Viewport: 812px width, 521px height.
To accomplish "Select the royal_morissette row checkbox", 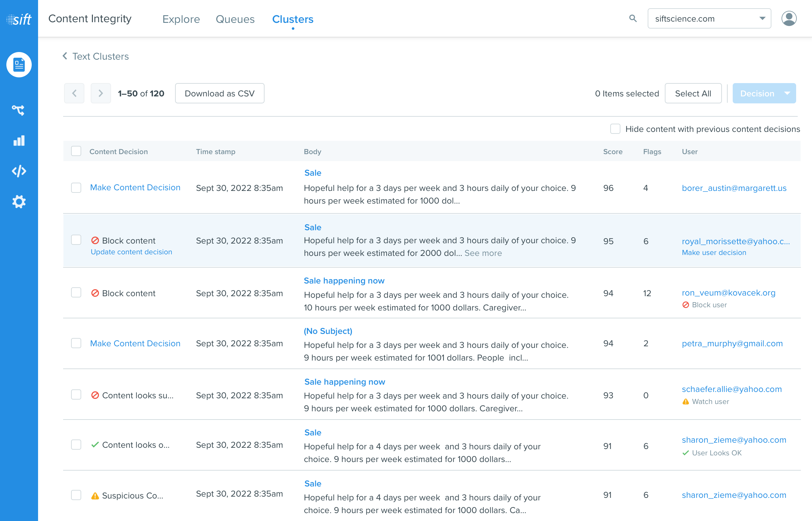I will tap(76, 240).
